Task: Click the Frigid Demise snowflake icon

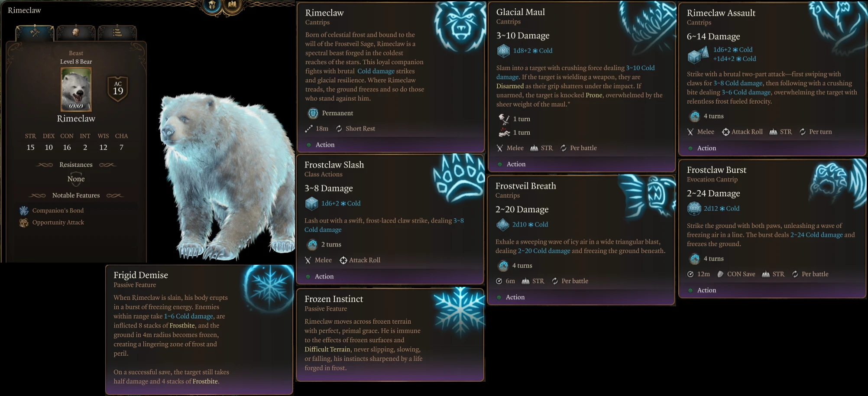Action: pos(269,288)
